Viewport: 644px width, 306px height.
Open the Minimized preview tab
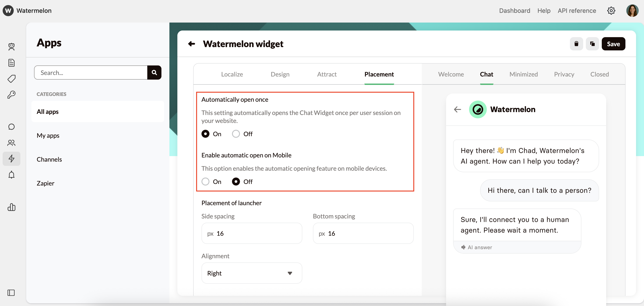[x=523, y=74]
